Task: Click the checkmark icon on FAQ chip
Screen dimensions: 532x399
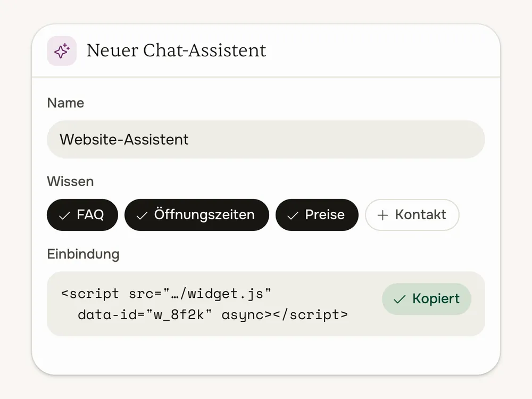Action: (x=64, y=215)
